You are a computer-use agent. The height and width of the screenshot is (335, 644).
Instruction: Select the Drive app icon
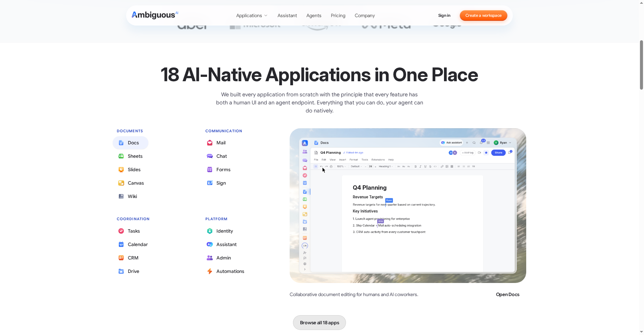(121, 271)
